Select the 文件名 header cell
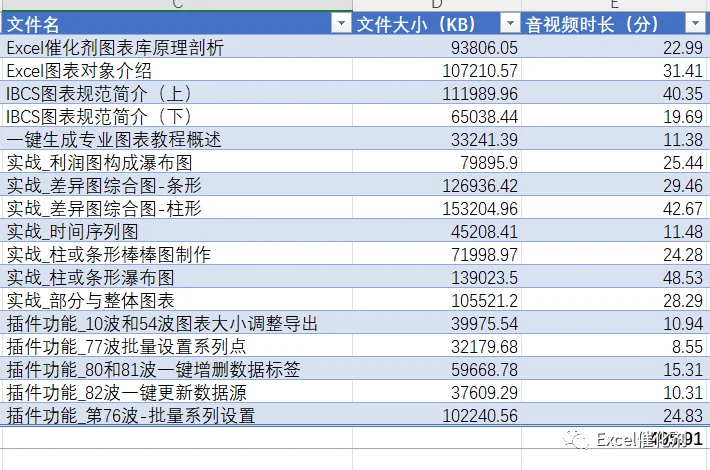The width and height of the screenshot is (710, 470). pos(177,23)
